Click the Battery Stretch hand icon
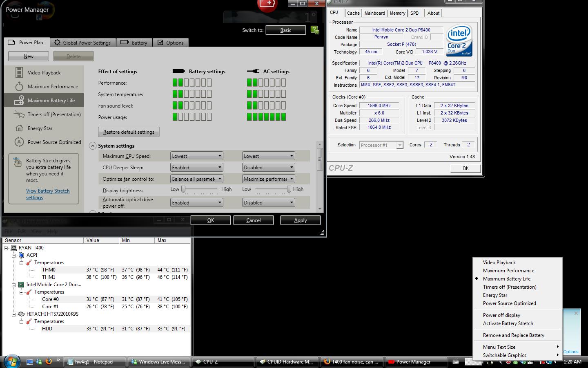The image size is (588, 368). click(18, 162)
